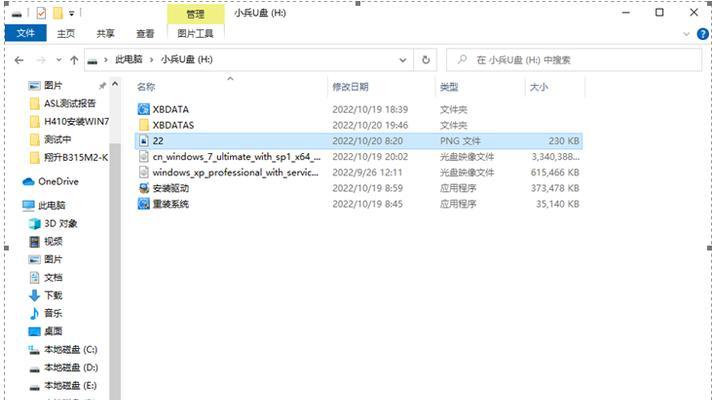Open the 文件 menu tab
The width and height of the screenshot is (712, 400).
click(25, 33)
